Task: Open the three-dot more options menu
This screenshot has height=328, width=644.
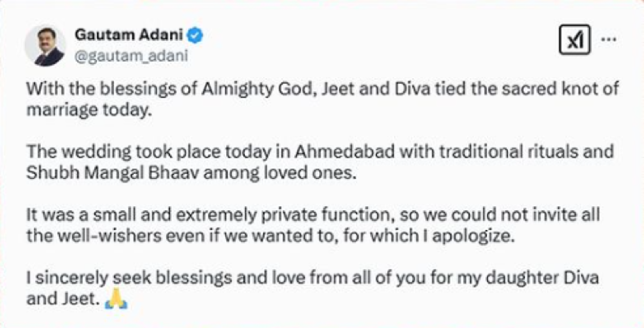Action: (x=609, y=39)
